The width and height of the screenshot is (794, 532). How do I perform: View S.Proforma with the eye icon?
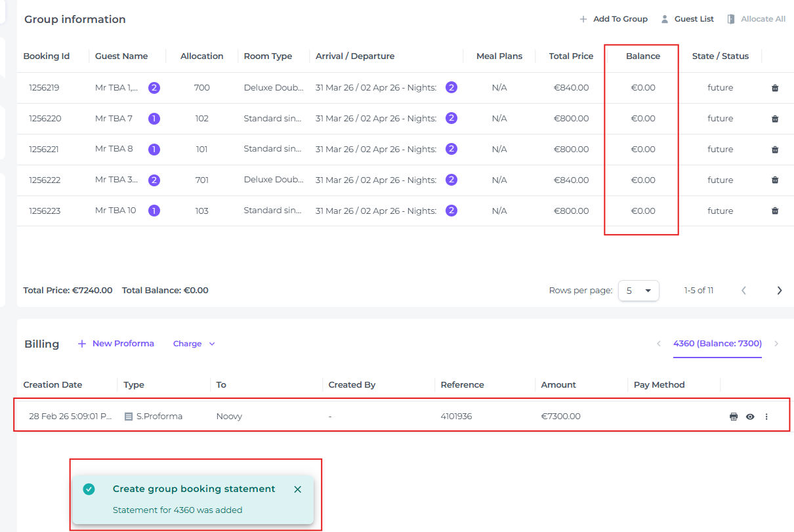750,417
